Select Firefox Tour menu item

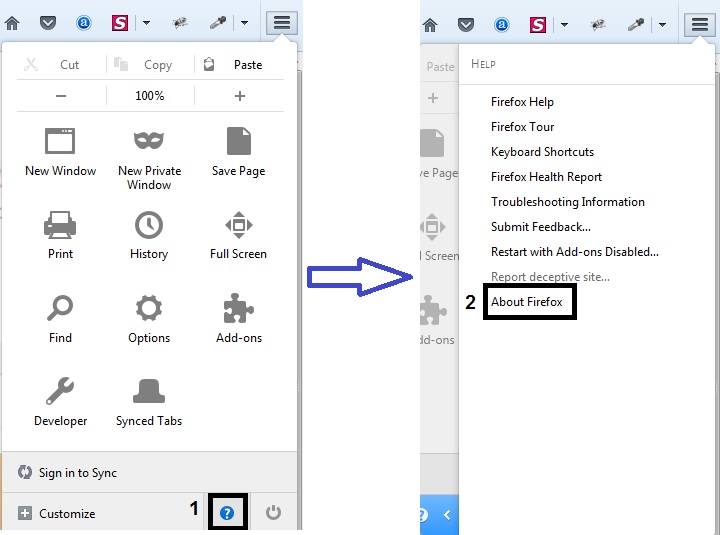(x=523, y=127)
